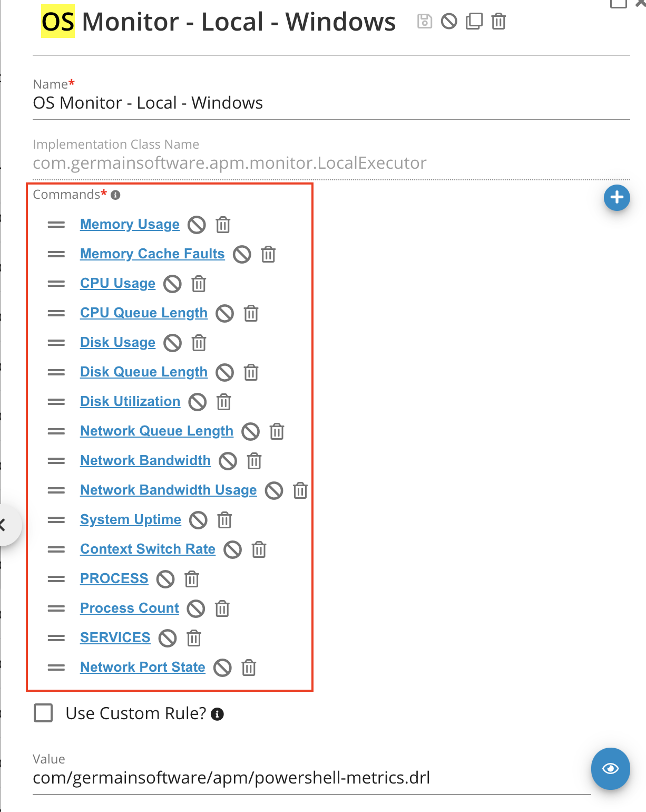Click the save icon next to the title
The image size is (646, 812).
click(424, 22)
